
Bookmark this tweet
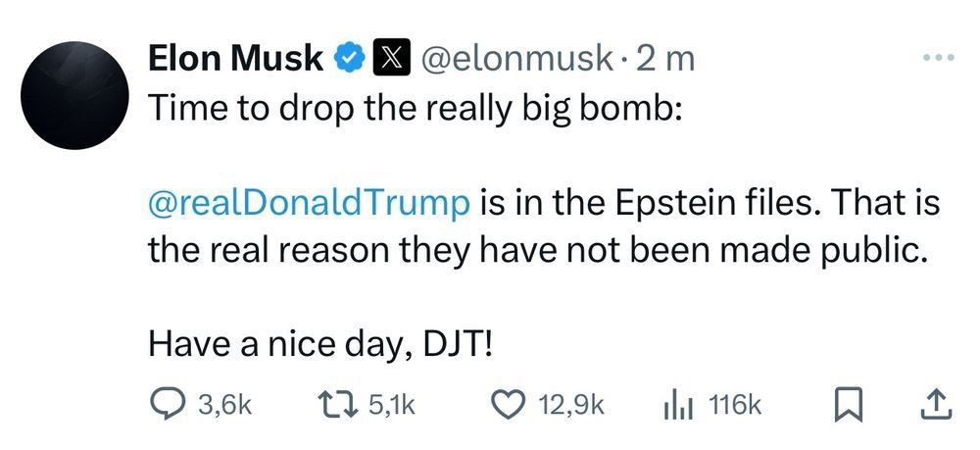point(846,404)
